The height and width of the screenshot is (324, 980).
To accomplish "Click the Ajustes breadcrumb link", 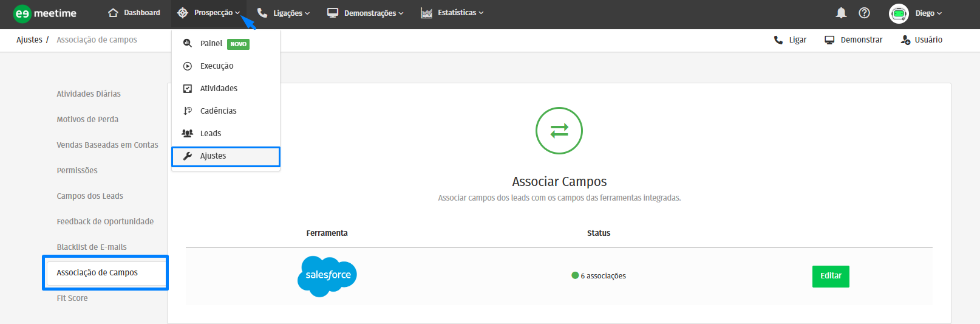I will (29, 40).
